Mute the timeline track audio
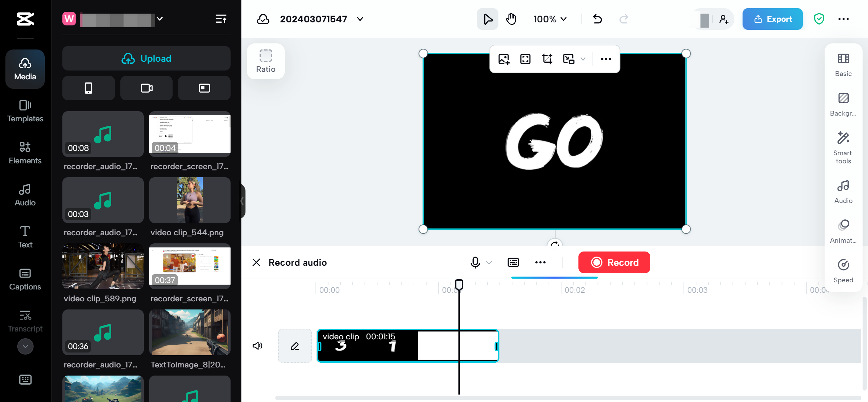The width and height of the screenshot is (868, 402). [x=257, y=346]
